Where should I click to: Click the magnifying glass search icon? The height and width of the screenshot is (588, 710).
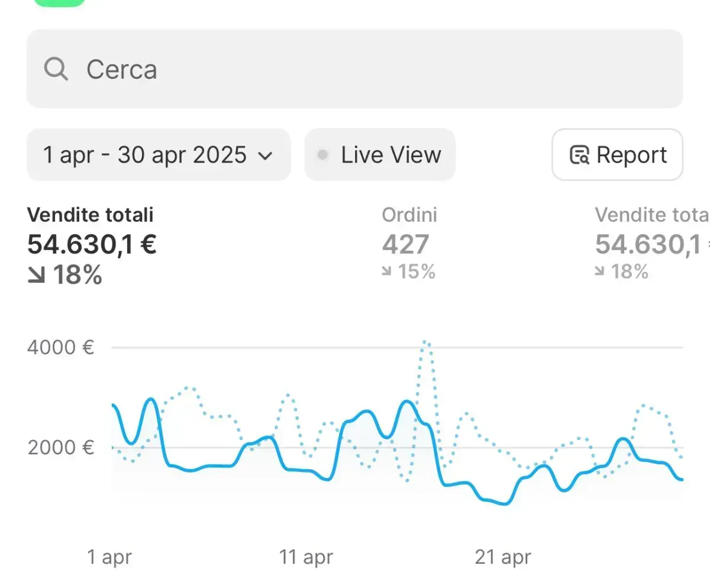56,69
